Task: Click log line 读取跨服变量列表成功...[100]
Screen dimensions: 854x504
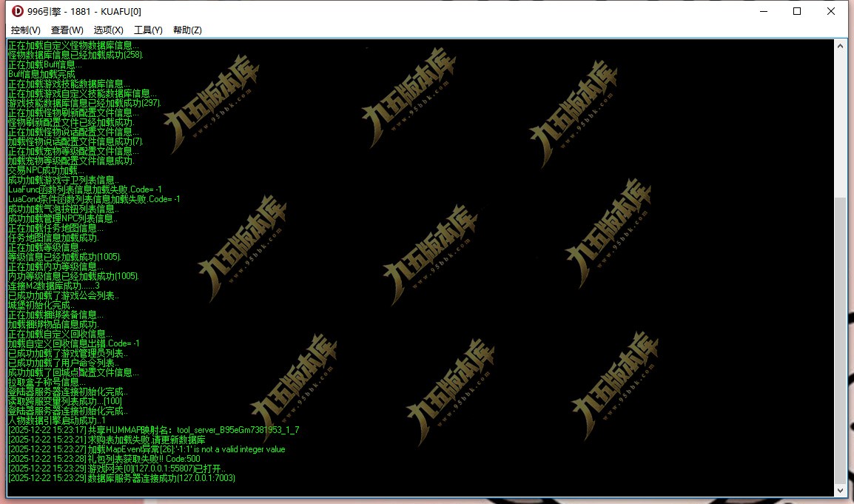Action: (x=65, y=402)
